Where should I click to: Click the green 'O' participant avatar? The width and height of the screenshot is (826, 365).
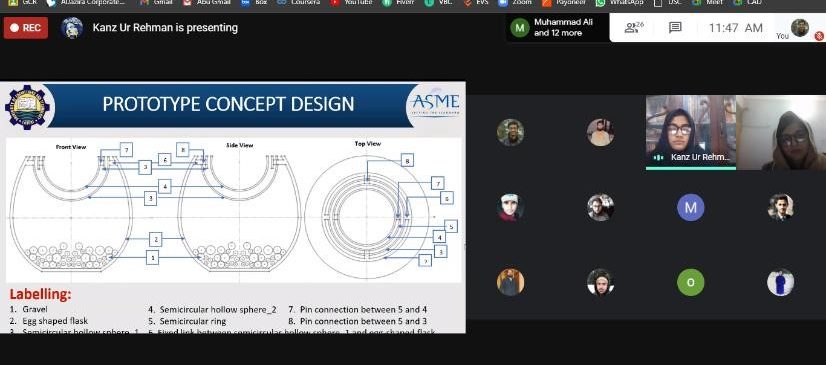pos(690,282)
